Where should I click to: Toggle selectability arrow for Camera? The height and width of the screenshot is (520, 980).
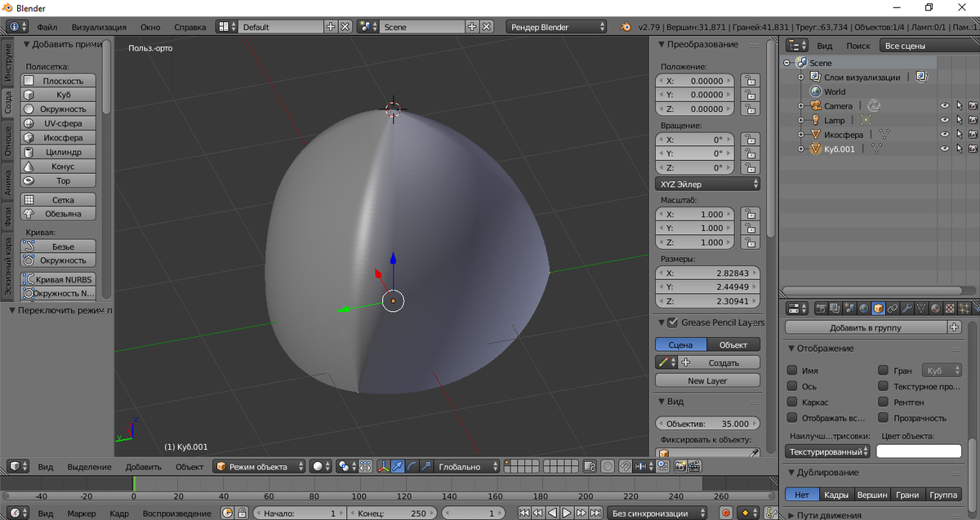959,106
